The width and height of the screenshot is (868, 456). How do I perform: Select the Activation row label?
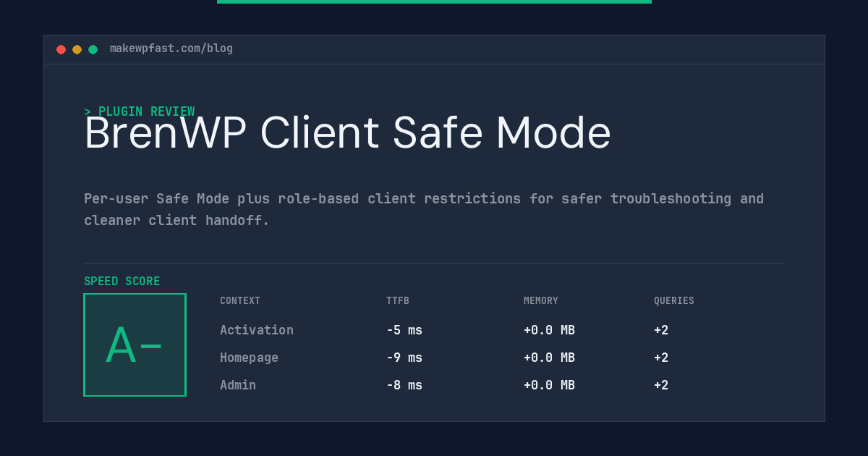point(257,330)
